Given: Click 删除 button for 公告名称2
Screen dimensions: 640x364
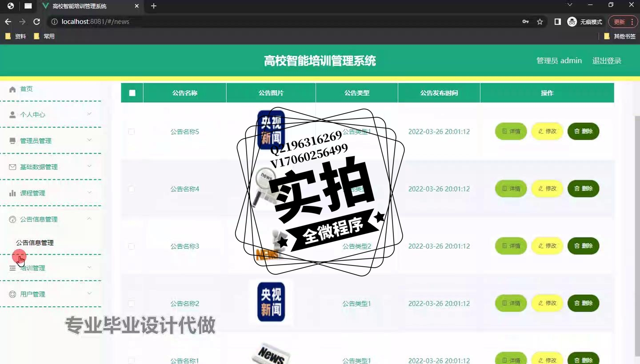Looking at the screenshot, I should (583, 303).
